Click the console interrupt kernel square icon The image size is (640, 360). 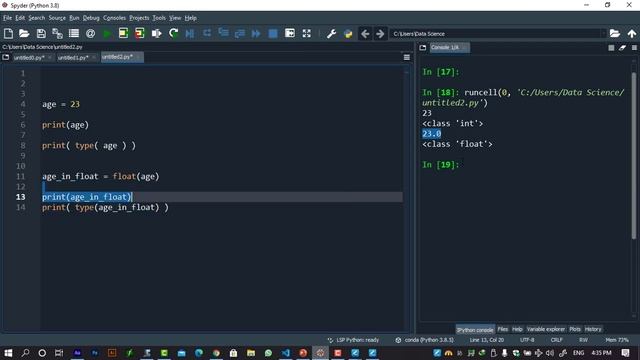coord(611,48)
